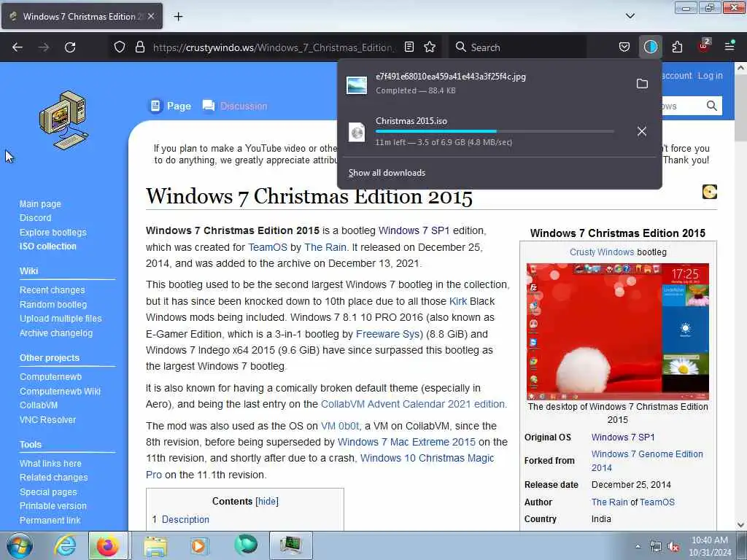Open the completed jpg download entry

pos(484,83)
